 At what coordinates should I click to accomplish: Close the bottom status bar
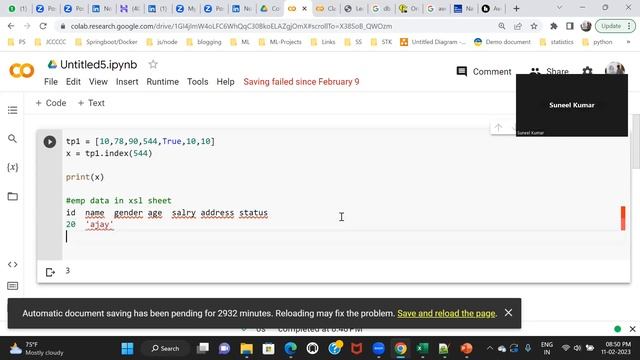[x=632, y=329]
